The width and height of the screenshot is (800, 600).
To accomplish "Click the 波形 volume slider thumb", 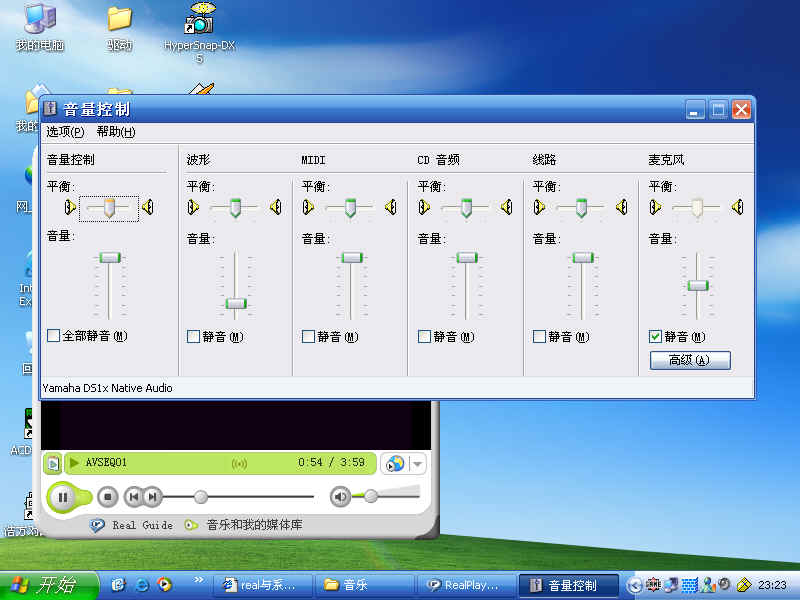I will pos(236,304).
